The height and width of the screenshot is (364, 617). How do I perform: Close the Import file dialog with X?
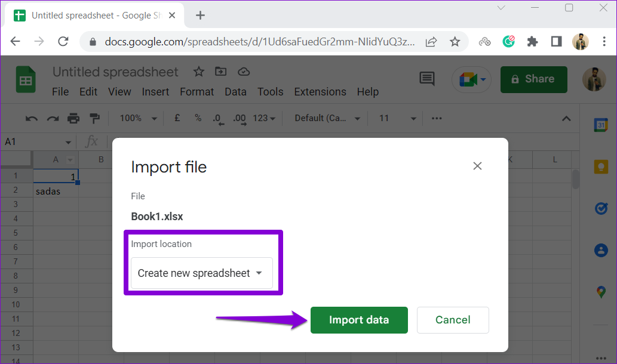(477, 166)
